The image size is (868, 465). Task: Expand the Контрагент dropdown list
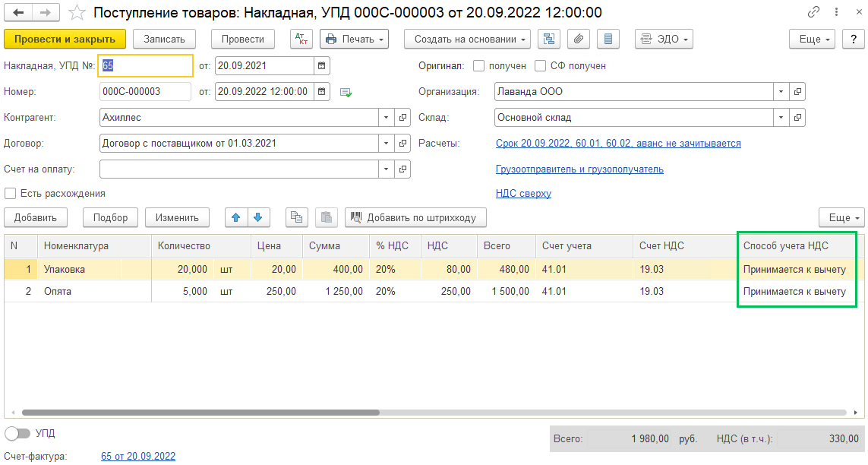(x=387, y=118)
